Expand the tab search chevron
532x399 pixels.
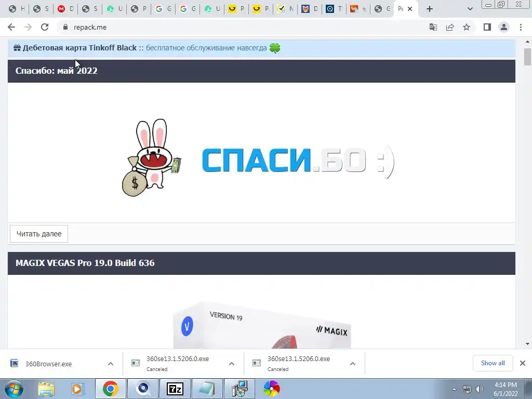(470, 9)
